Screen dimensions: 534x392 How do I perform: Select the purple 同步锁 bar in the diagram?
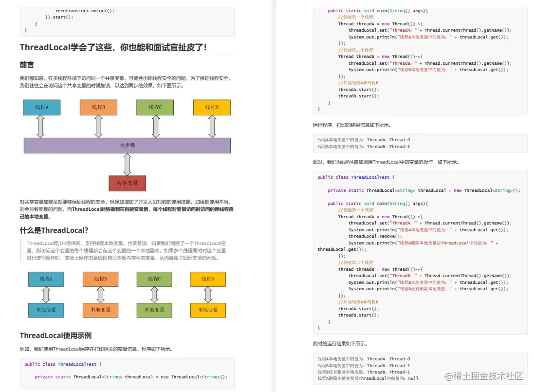click(x=127, y=145)
